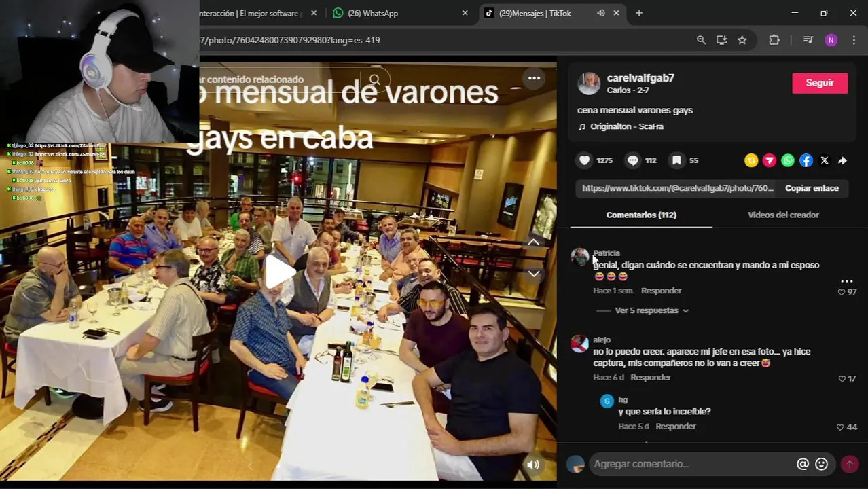
Task: Mute the photo sound speaker icon
Action: pos(533,465)
